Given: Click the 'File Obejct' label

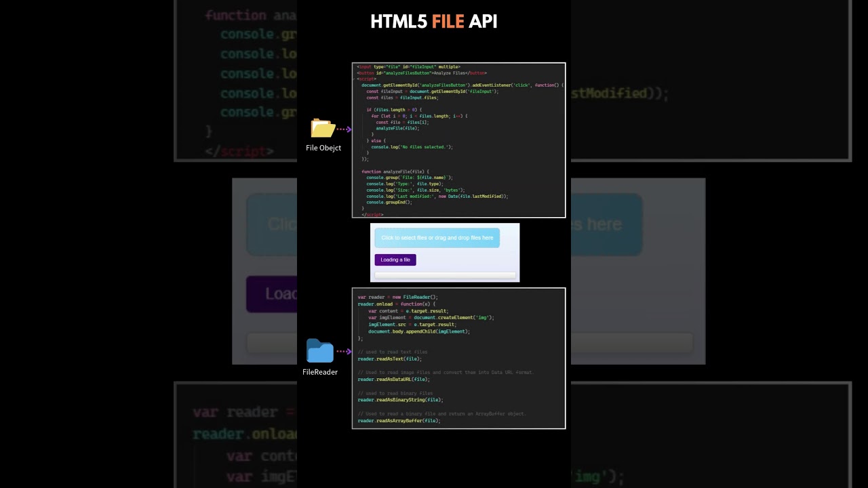Looking at the screenshot, I should pyautogui.click(x=323, y=148).
